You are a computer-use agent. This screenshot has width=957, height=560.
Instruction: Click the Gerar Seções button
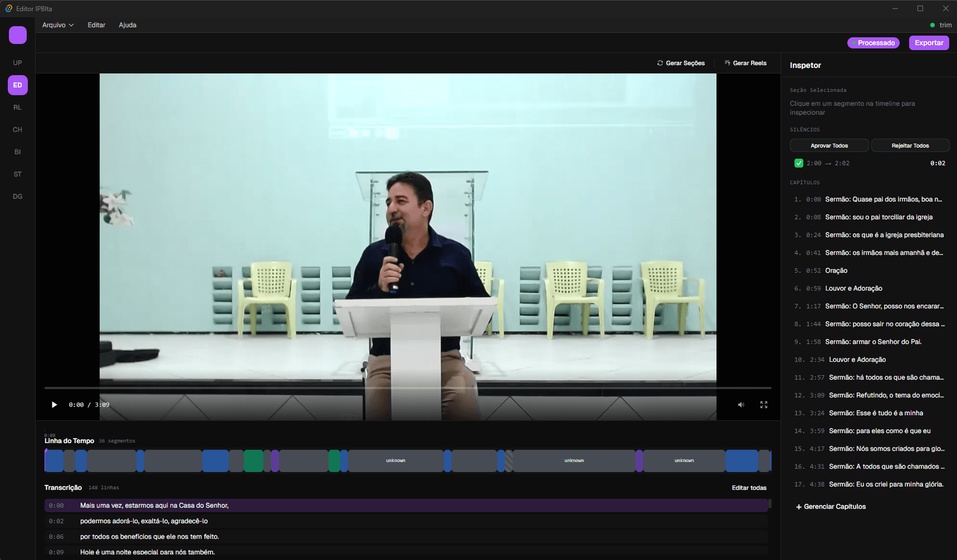[681, 63]
